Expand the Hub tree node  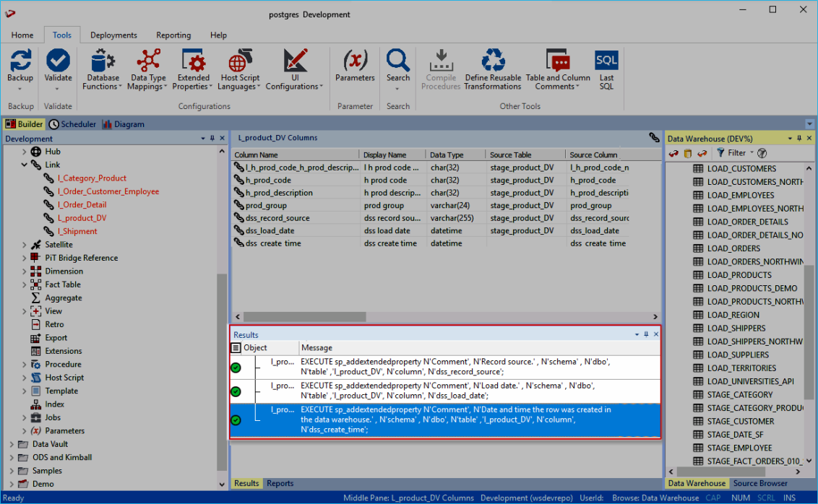tap(24, 152)
